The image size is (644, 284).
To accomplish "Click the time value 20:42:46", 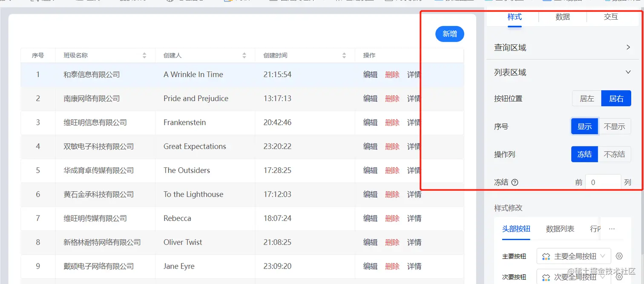I will pyautogui.click(x=277, y=123).
